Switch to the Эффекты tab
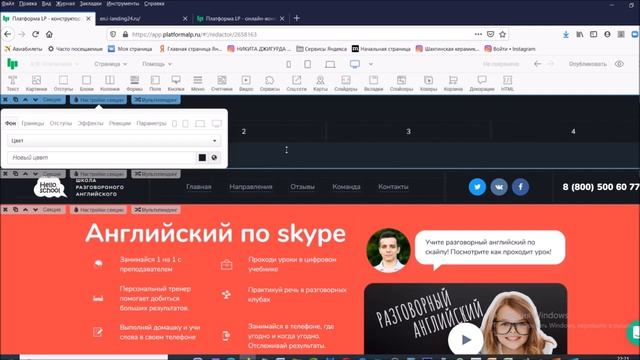The height and width of the screenshot is (360, 640). point(90,123)
